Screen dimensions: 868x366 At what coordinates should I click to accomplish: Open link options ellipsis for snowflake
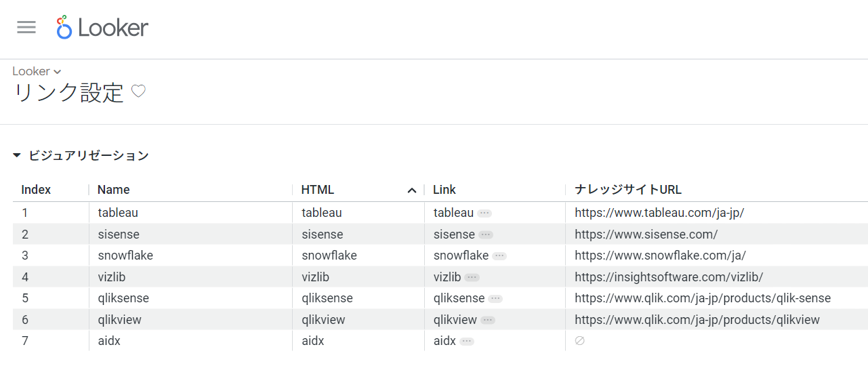pyautogui.click(x=499, y=256)
